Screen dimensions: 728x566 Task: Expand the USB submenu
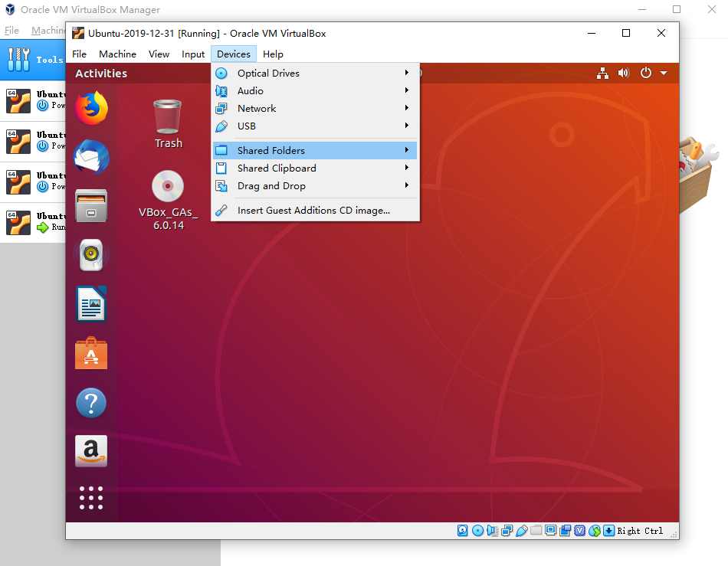click(315, 126)
